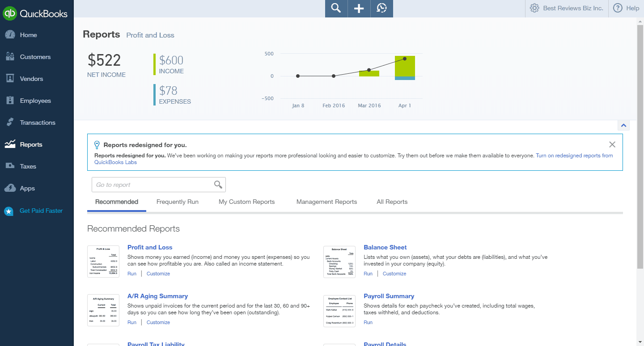Image resolution: width=644 pixels, height=346 pixels.
Task: Open the Vendors page
Action: point(31,78)
